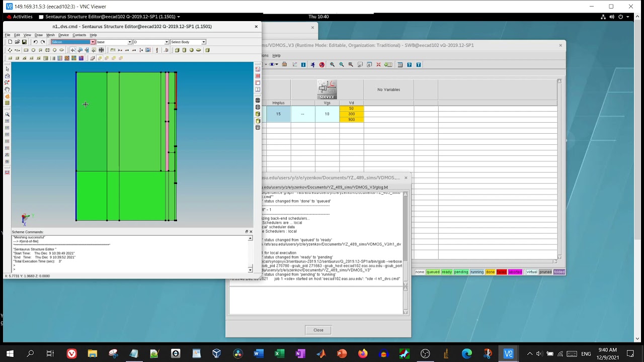Screen dimensions: 644x362
Task: Click the eye view icon in SWB toolbar
Action: (x=272, y=64)
